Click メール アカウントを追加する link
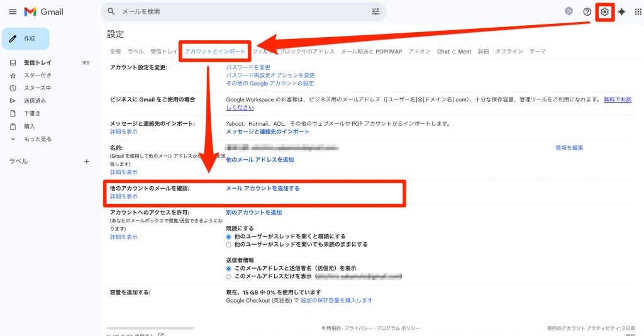 (x=262, y=188)
